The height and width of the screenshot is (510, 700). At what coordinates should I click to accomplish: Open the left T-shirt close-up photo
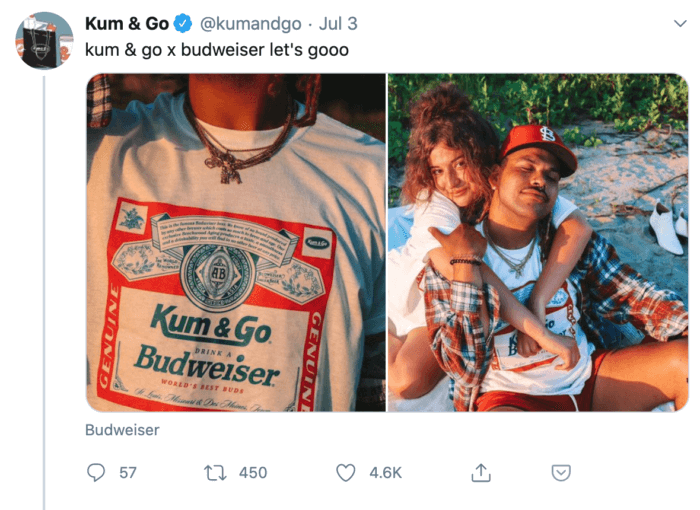pos(235,242)
